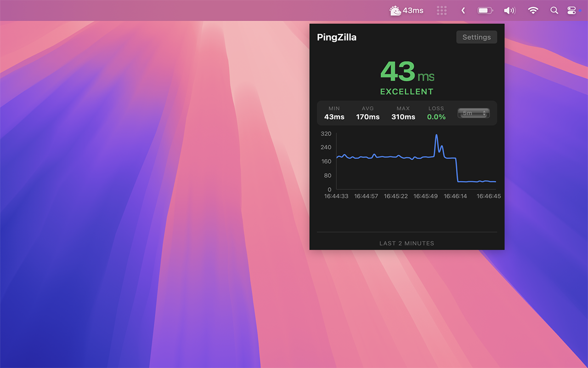Check battery status from the battery icon

tap(485, 10)
